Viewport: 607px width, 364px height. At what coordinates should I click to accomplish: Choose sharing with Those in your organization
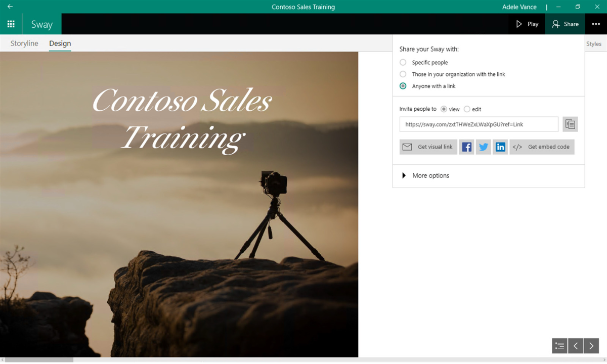[x=403, y=74]
